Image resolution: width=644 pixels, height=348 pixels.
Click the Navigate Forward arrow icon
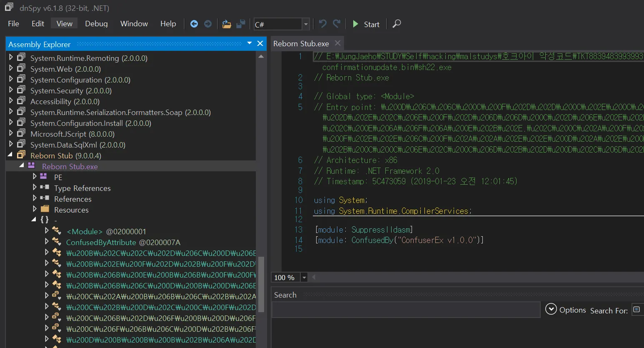pyautogui.click(x=208, y=24)
